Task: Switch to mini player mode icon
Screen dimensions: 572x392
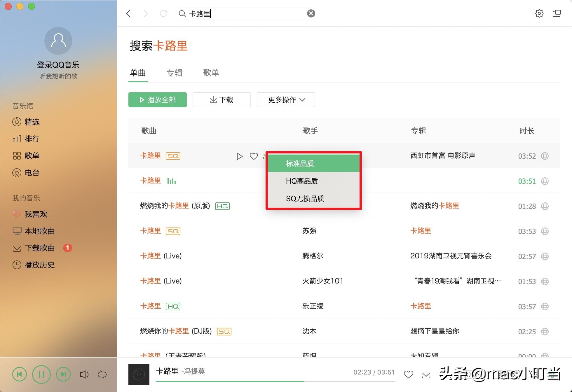Action: (557, 13)
